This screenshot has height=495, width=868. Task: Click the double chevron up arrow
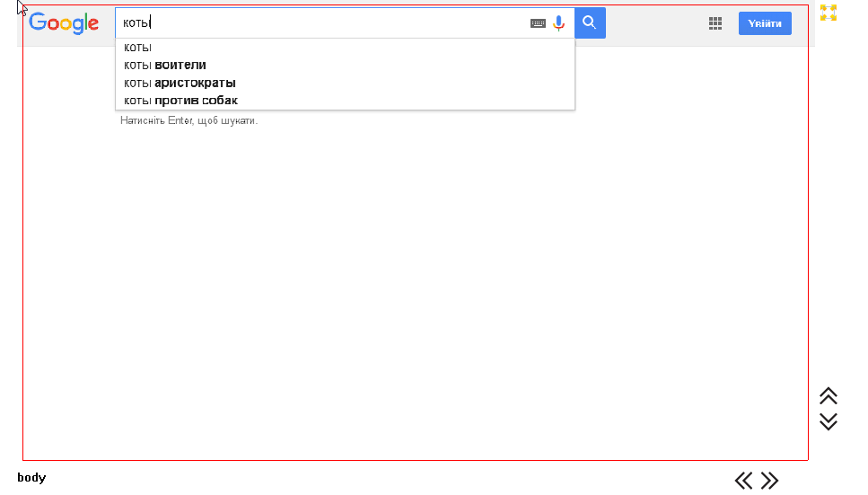click(829, 395)
